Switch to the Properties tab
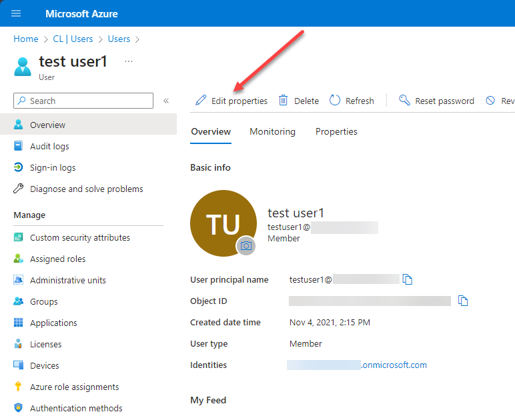This screenshot has height=420, width=515. (336, 131)
